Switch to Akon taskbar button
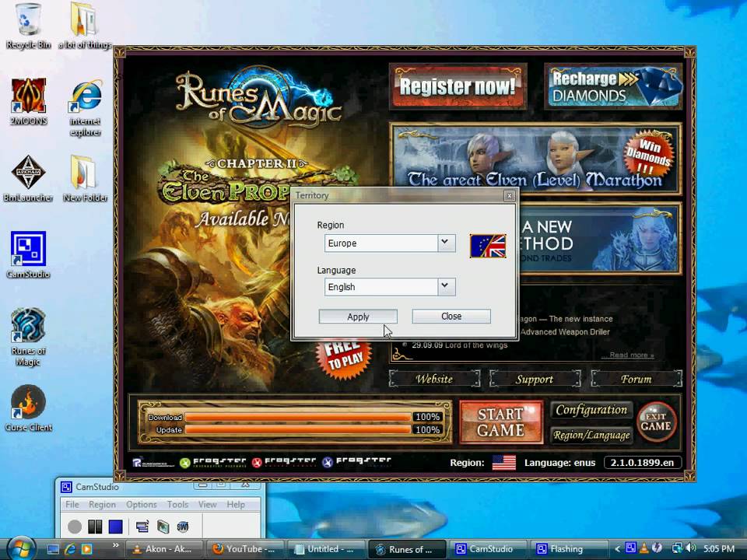 (164, 549)
